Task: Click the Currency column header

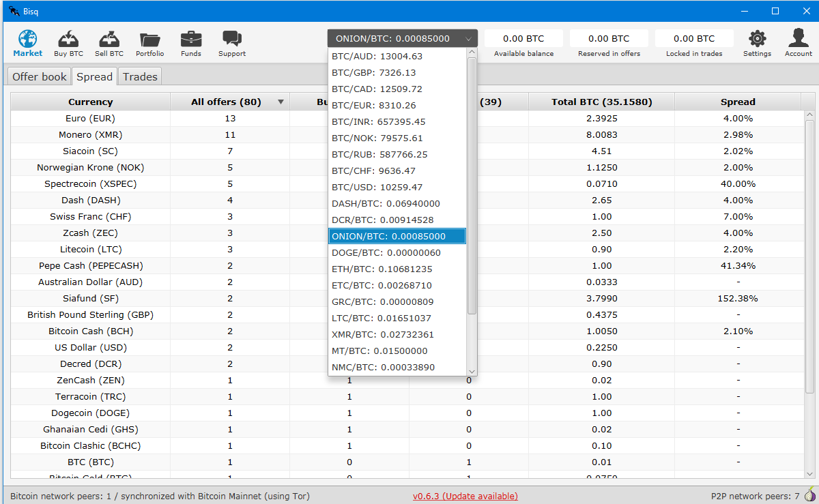Action: click(x=90, y=102)
